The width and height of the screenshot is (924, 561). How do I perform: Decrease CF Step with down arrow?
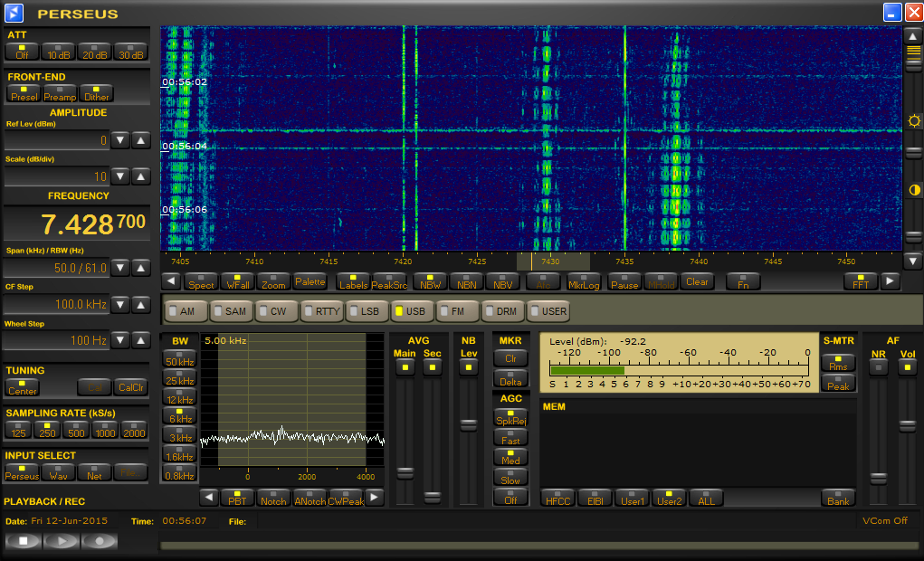click(120, 305)
